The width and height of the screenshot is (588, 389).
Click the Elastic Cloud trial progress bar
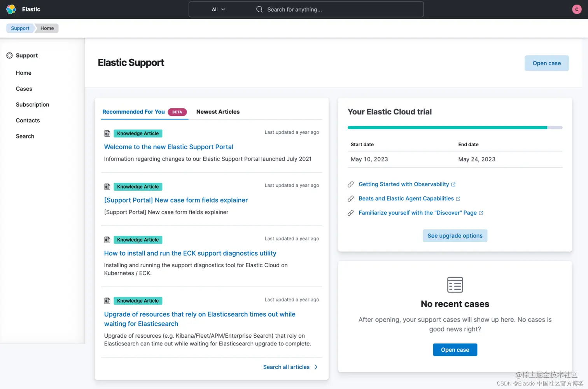point(455,128)
